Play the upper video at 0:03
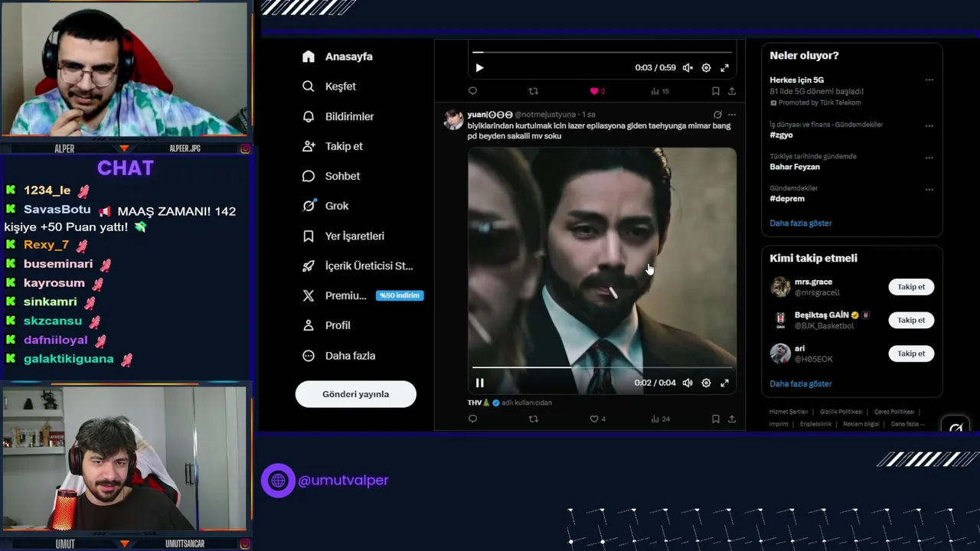The height and width of the screenshot is (551, 980). click(x=479, y=68)
